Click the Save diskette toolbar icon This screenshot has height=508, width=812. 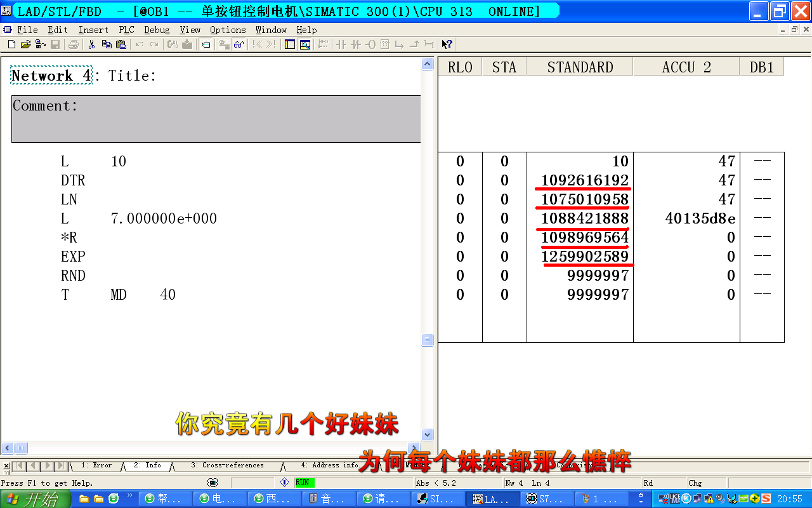(x=55, y=44)
